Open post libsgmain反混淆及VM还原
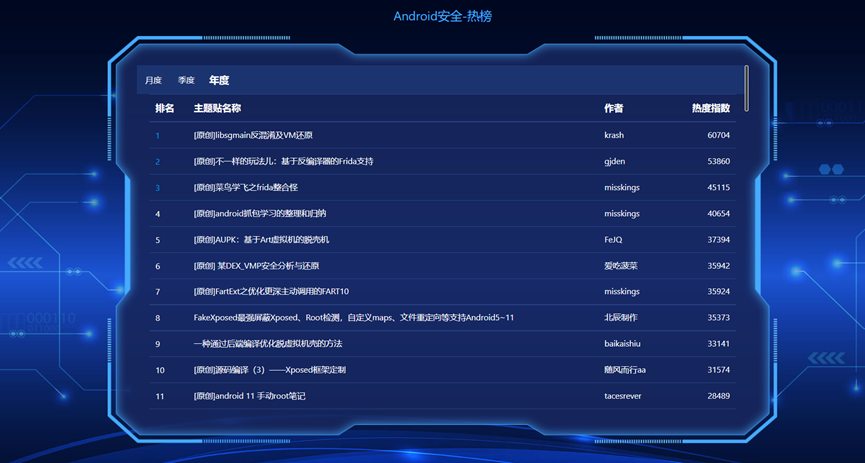This screenshot has width=865, height=463. [253, 135]
